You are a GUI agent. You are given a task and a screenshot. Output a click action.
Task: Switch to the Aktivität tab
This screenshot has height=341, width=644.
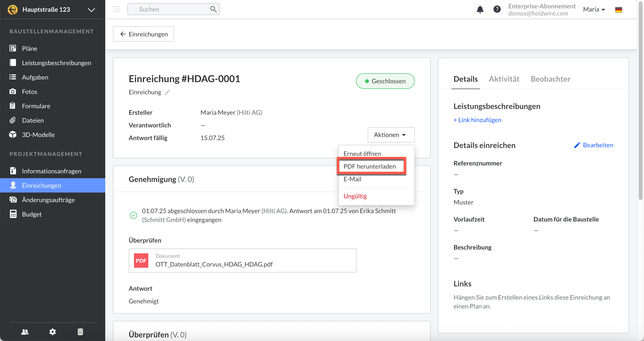point(504,79)
